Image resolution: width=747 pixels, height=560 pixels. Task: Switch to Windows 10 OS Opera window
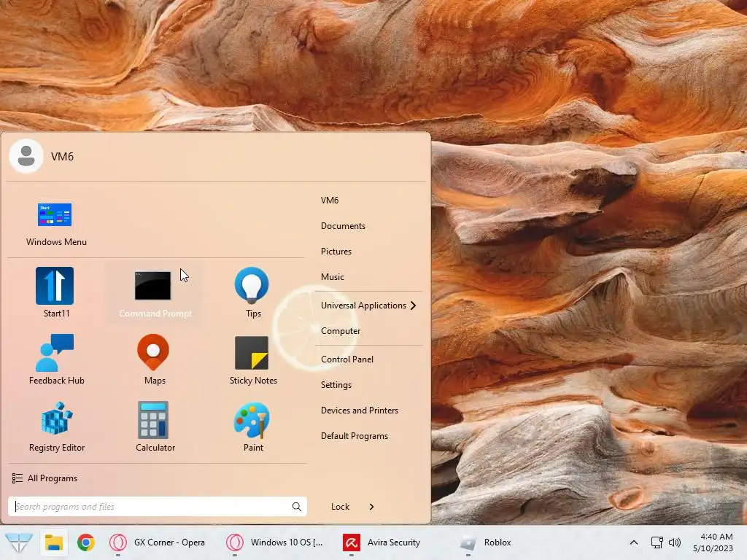tap(275, 542)
